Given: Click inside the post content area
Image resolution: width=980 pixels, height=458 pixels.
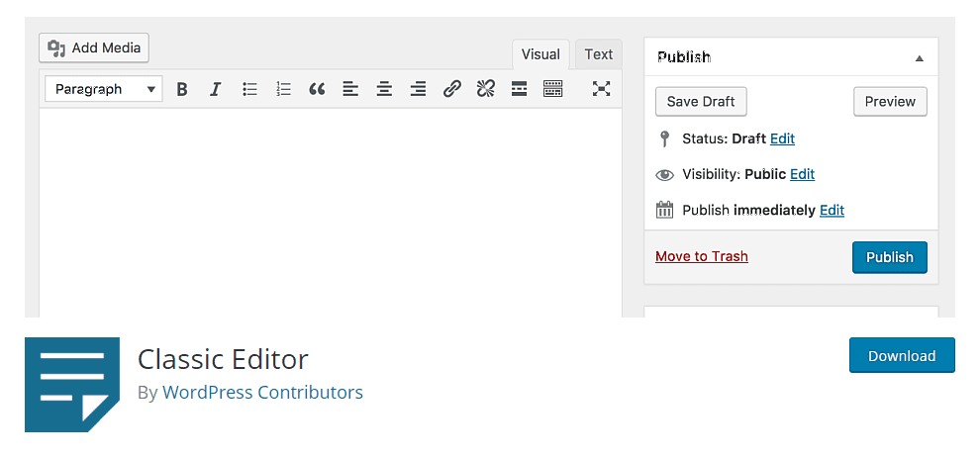Looking at the screenshot, I should (x=330, y=213).
